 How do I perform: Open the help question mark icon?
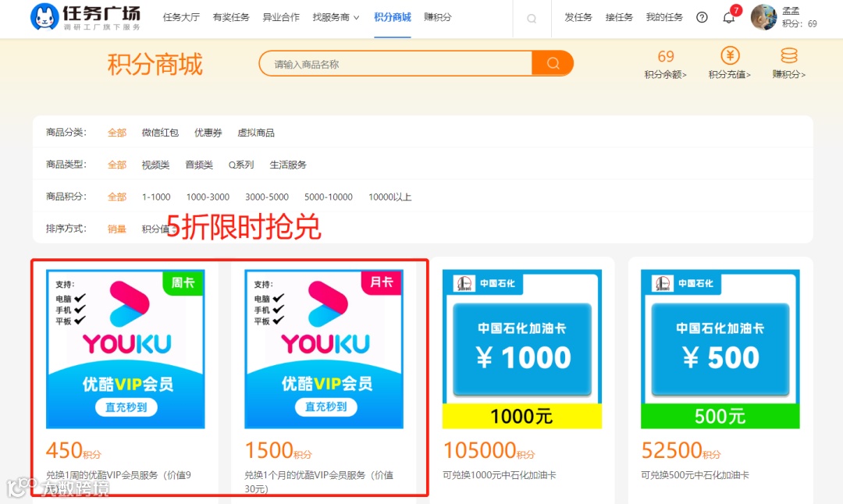[x=702, y=17]
